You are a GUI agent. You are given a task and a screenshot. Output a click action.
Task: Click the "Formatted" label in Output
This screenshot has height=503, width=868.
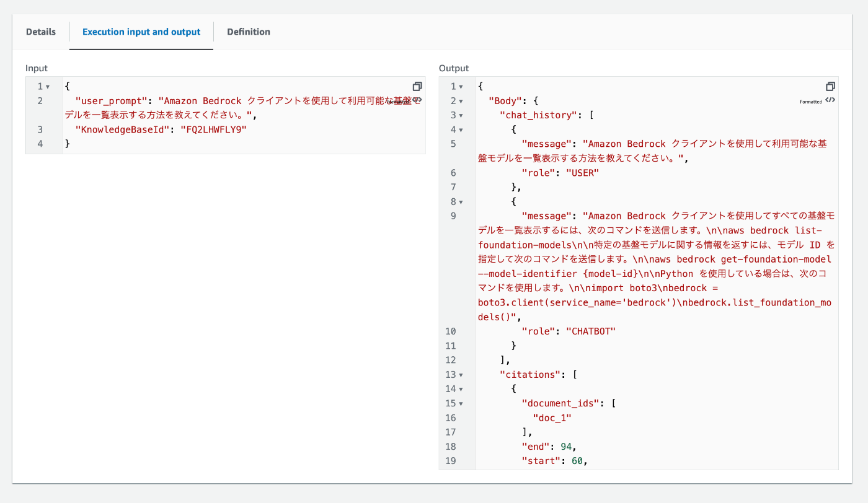(811, 102)
